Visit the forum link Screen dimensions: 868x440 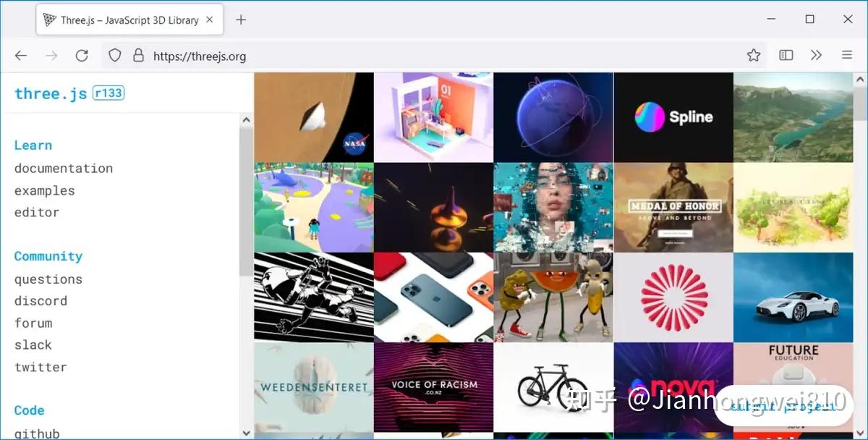pyautogui.click(x=33, y=323)
